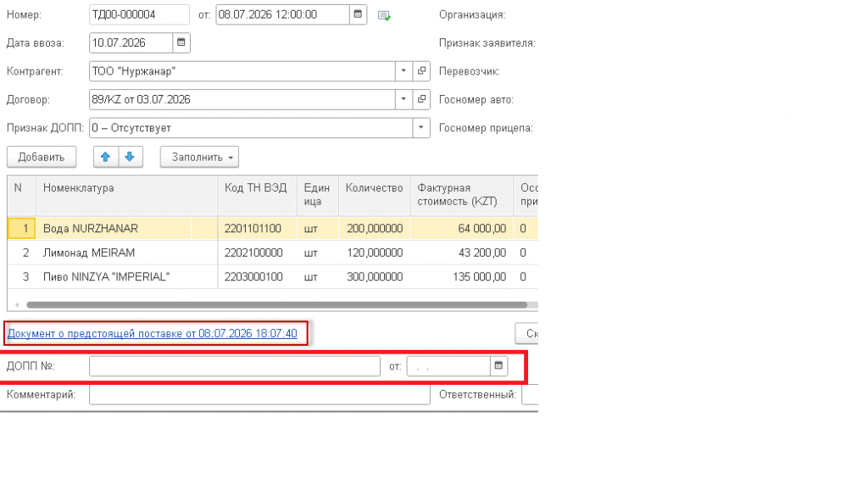
Task: Open Документ о предстоящей поставке link
Action: (x=153, y=333)
